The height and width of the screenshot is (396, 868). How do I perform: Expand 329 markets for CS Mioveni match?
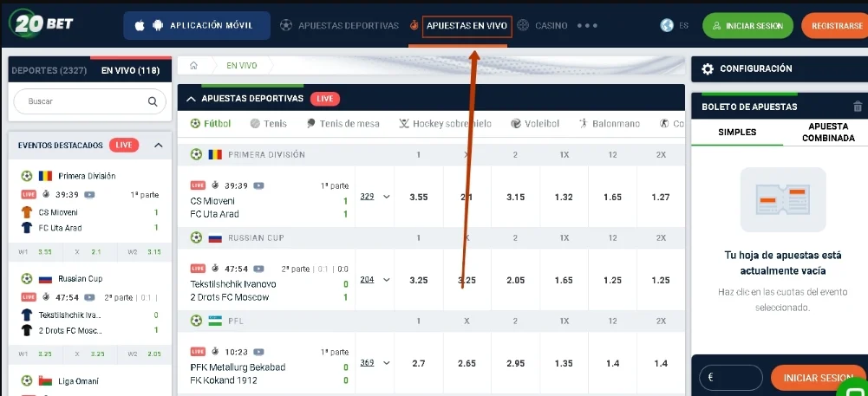click(375, 197)
